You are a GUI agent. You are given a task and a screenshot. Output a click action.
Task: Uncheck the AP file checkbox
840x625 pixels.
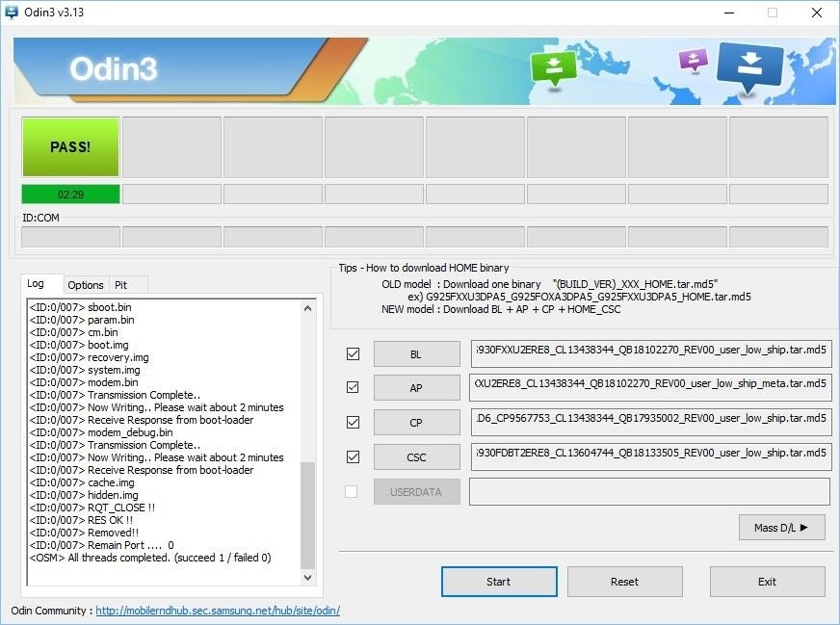(x=353, y=387)
